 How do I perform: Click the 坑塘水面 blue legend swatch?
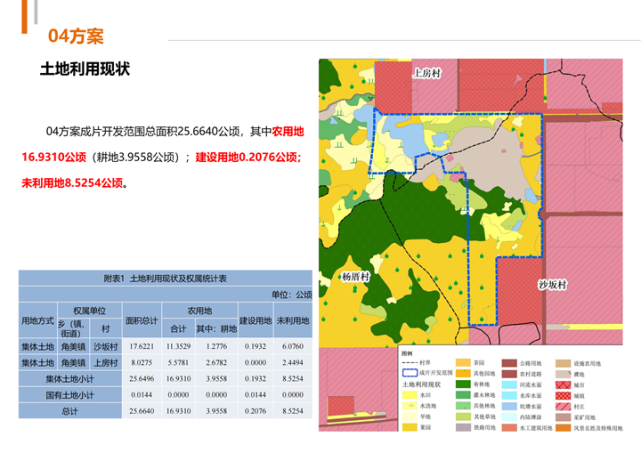click(509, 406)
